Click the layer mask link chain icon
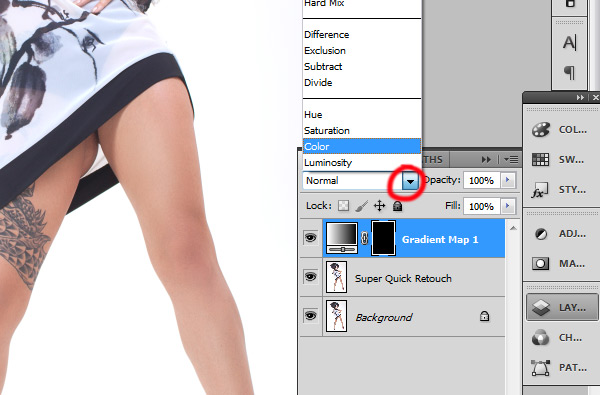 [x=365, y=239]
